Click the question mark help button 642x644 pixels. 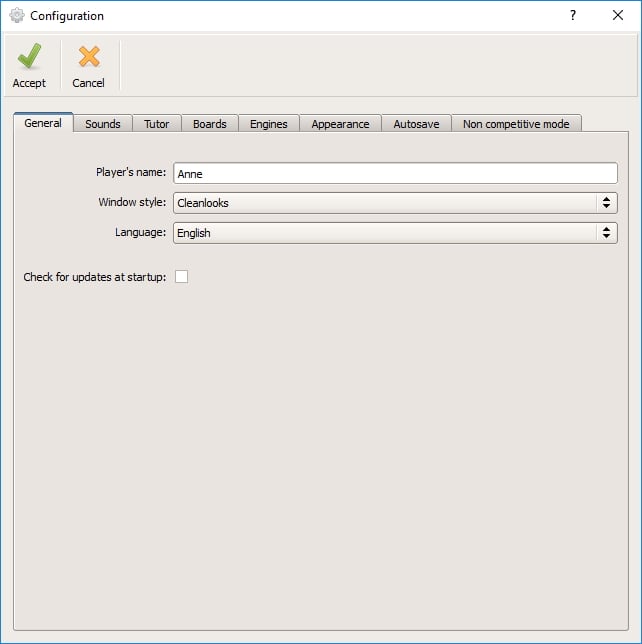[573, 16]
